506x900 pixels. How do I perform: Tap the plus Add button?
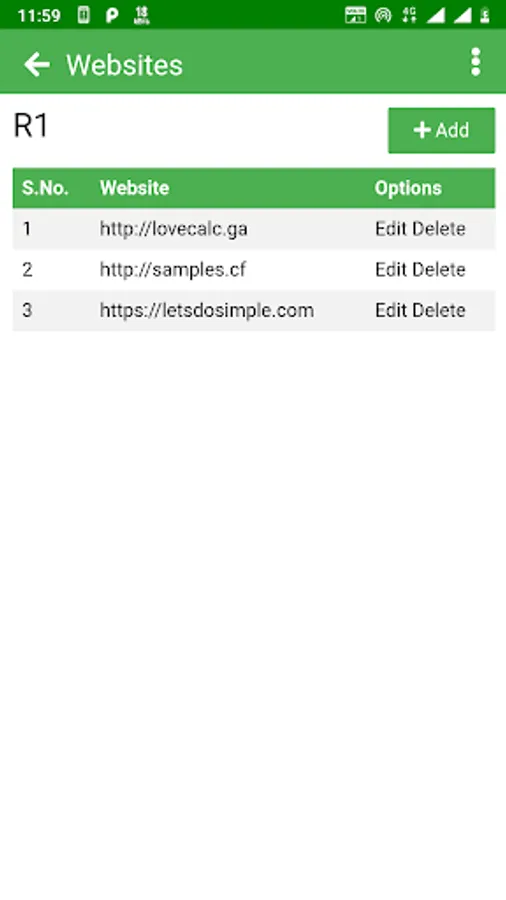tap(441, 130)
